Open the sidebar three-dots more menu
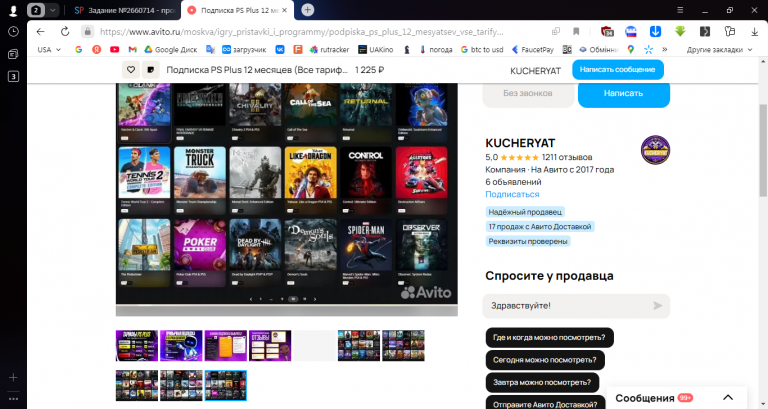The height and width of the screenshot is (409, 768). click(13, 399)
